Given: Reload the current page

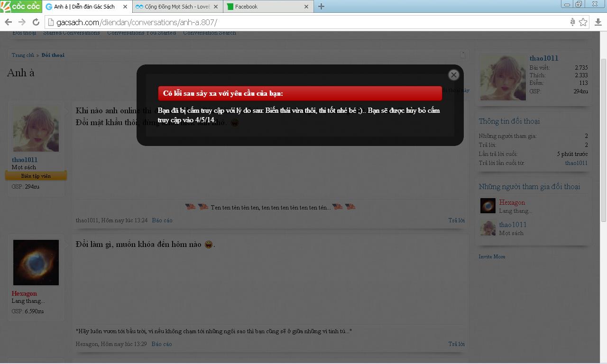Looking at the screenshot, I should tap(36, 22).
